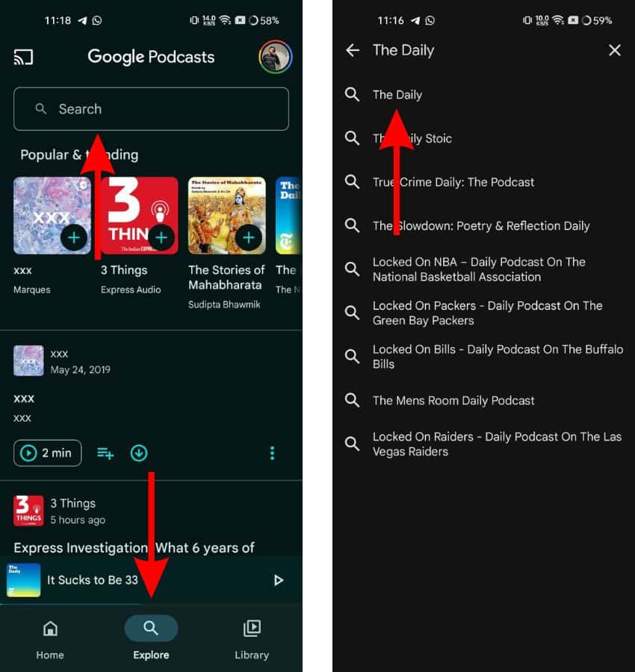Viewport: 635px width, 672px height.
Task: Subscribe to 3 Things via plus icon
Action: (161, 237)
